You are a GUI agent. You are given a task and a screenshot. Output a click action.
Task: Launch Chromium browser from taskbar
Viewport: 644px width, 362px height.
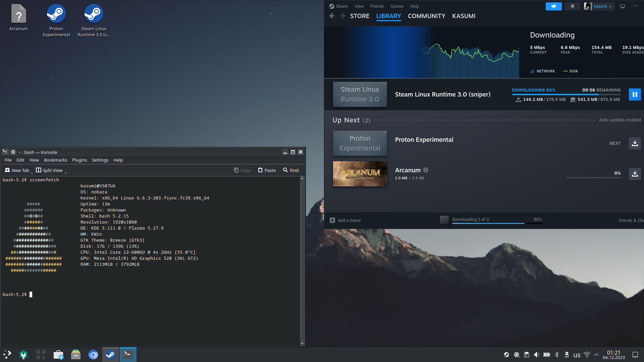(93, 355)
